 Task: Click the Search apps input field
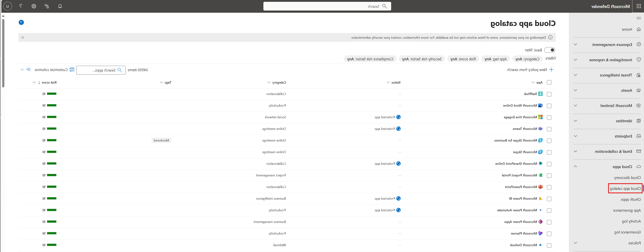pyautogui.click(x=101, y=70)
